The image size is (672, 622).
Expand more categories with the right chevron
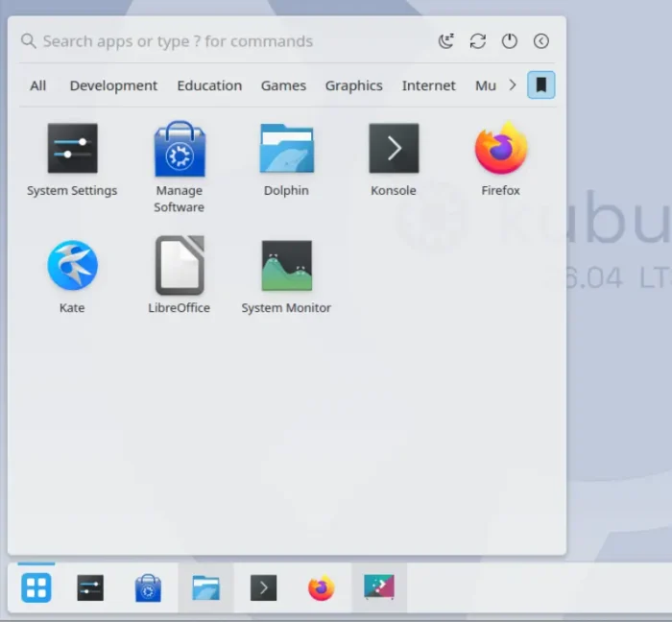[x=512, y=85]
